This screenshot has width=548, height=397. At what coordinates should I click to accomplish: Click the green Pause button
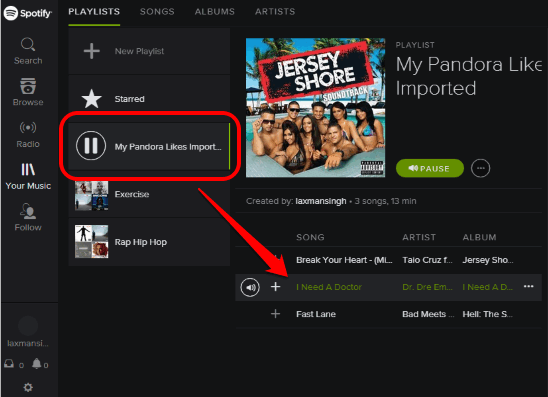coord(430,168)
